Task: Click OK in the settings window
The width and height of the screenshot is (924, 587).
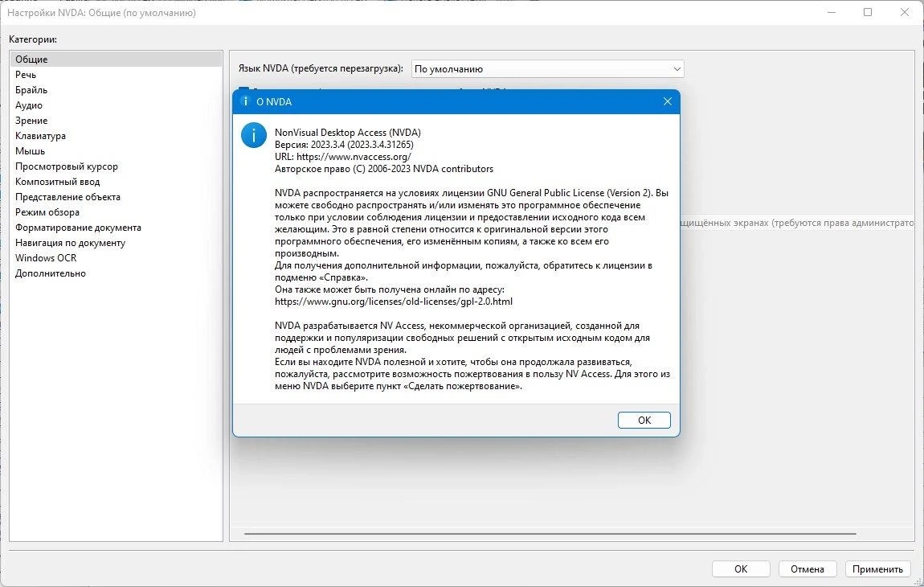Action: pyautogui.click(x=741, y=569)
